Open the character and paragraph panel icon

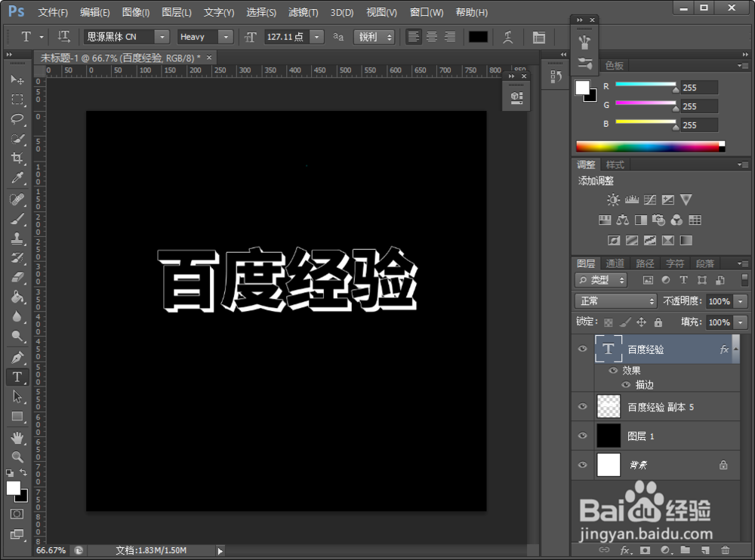point(539,37)
